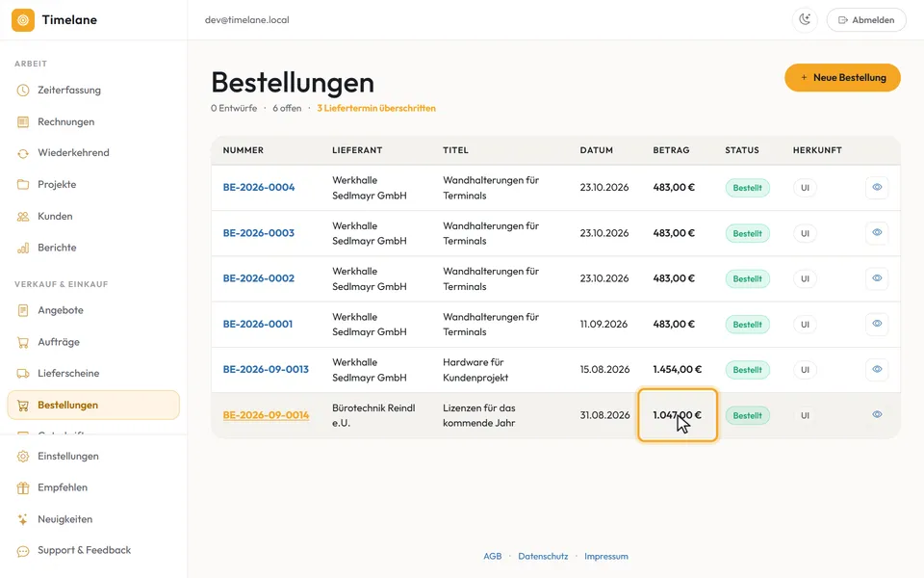Click the Einstellungen gear icon
This screenshot has width=924, height=578.
(x=23, y=457)
